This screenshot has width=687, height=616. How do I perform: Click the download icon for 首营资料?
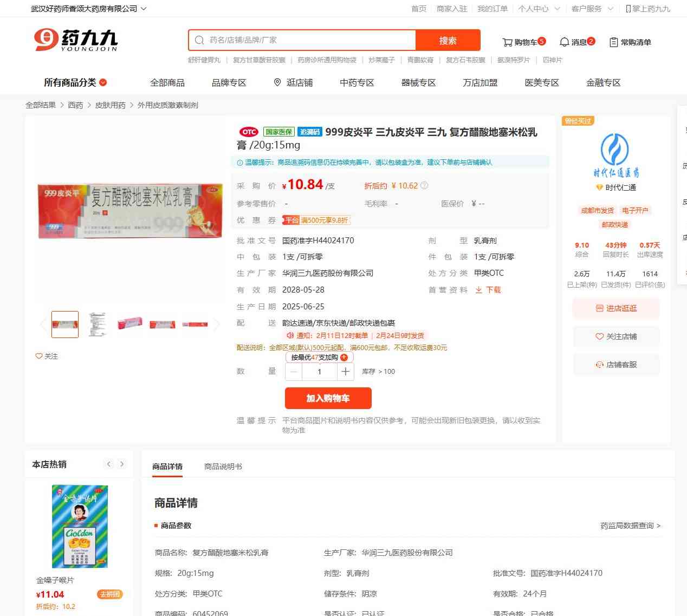tap(479, 290)
